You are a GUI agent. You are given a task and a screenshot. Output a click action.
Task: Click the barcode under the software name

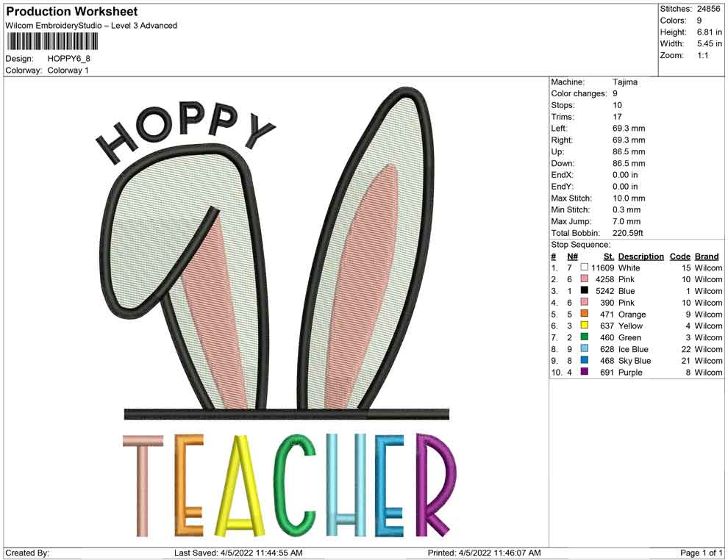[x=52, y=42]
